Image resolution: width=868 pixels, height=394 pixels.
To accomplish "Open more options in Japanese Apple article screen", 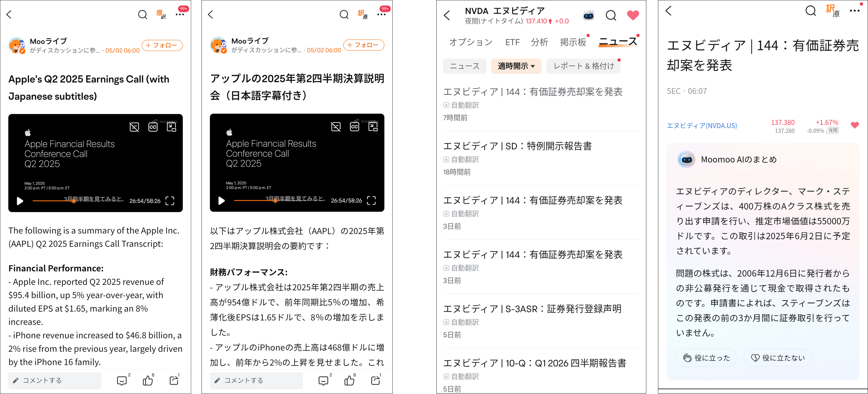I will [x=381, y=14].
